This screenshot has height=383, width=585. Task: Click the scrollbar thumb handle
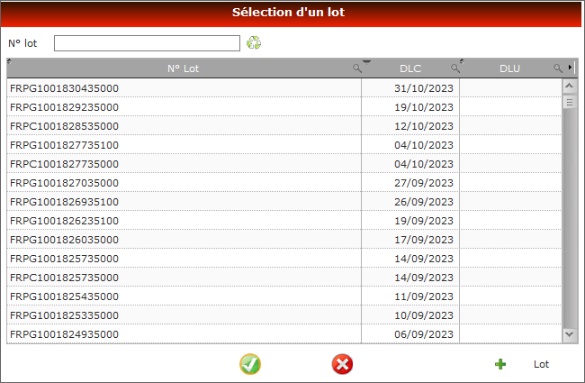point(569,102)
